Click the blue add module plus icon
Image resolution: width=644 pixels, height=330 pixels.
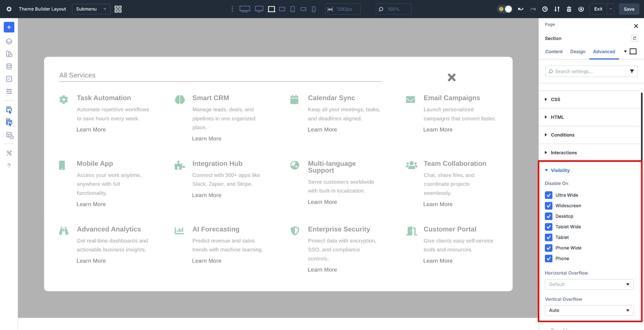(x=9, y=27)
